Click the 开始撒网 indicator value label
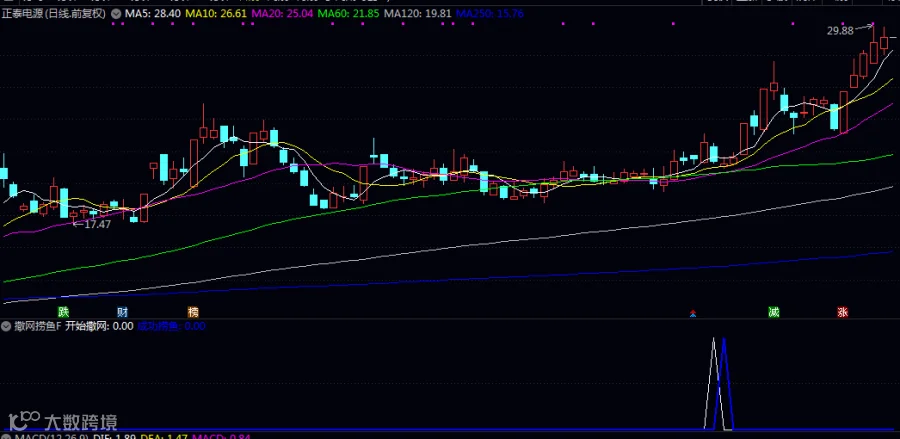 (x=99, y=327)
